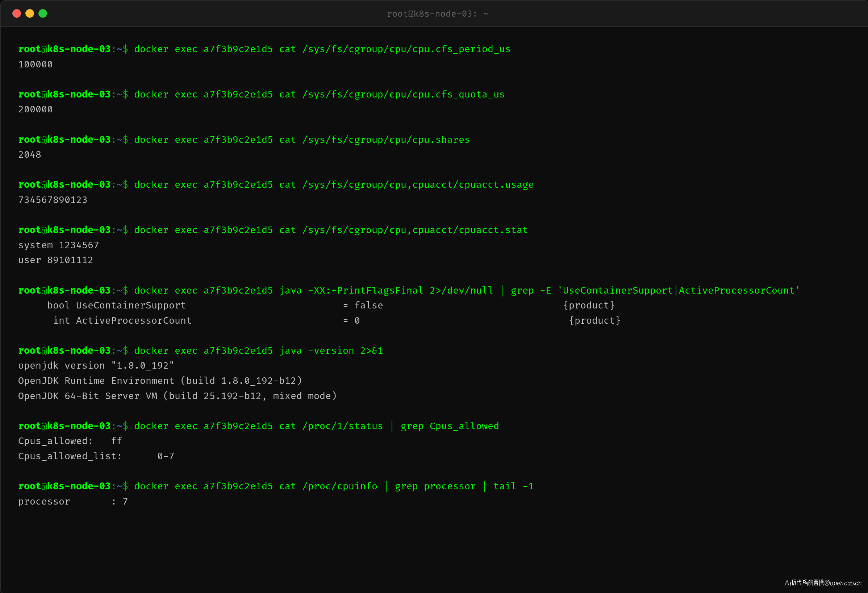Viewport: 868px width, 593px height.
Task: Click the usage value 734567890123
Action: point(53,200)
